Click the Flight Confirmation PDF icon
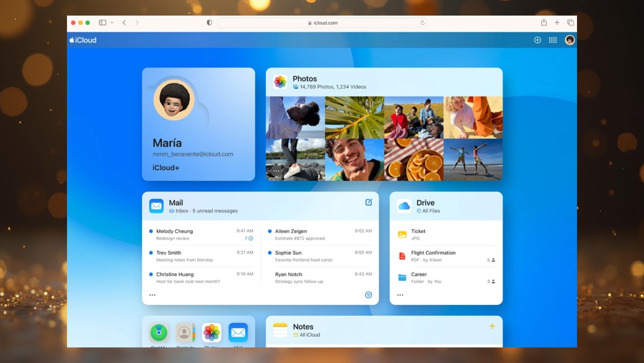Screen dimensions: 644x363 tap(402, 256)
